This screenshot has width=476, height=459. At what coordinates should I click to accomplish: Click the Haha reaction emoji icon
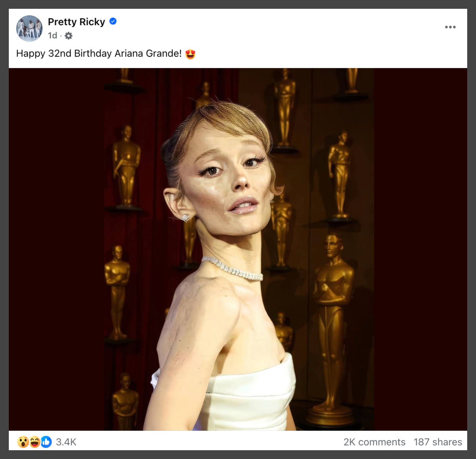coord(34,442)
